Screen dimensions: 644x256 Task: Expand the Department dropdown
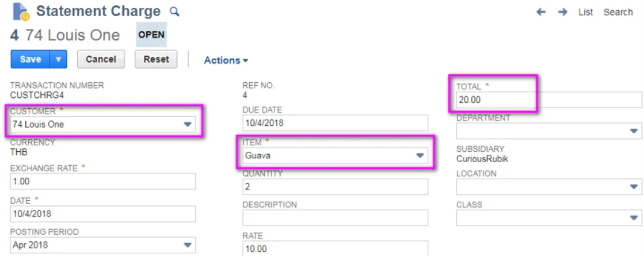pyautogui.click(x=634, y=131)
